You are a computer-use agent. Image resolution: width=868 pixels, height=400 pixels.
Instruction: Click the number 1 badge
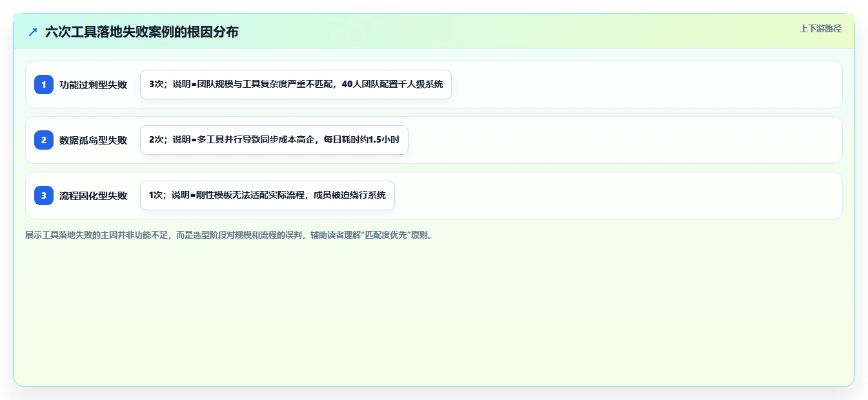click(44, 85)
